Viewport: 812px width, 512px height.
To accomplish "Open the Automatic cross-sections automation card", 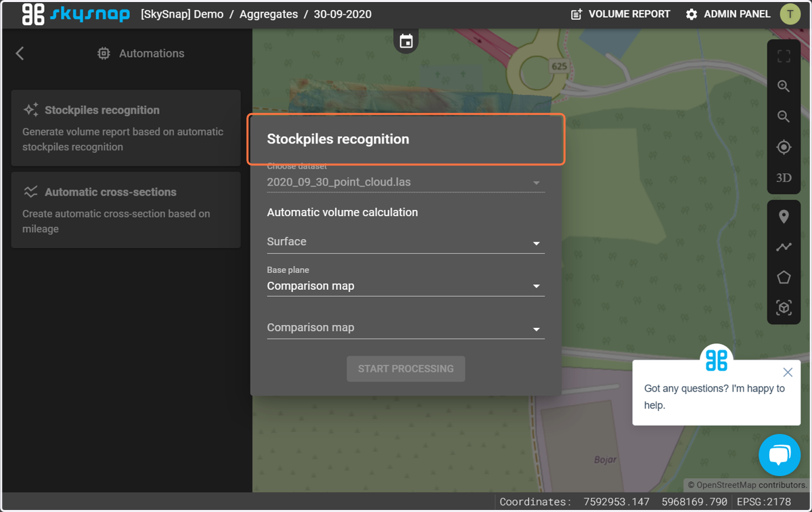I will pyautogui.click(x=126, y=210).
